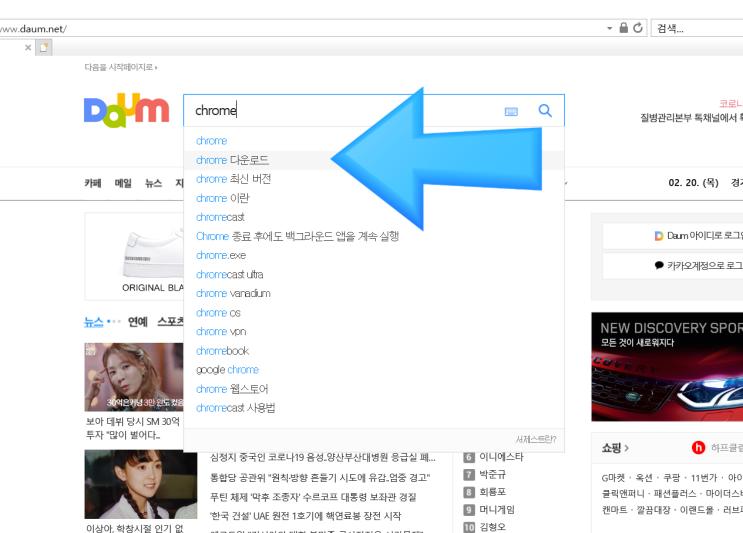
Task: Open the white sneaker ORIGINAL ad thumbnail
Action: tap(135, 256)
